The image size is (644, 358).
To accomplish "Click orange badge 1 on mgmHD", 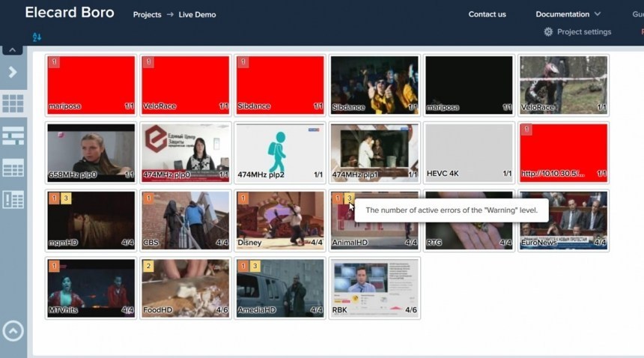I will (54, 198).
